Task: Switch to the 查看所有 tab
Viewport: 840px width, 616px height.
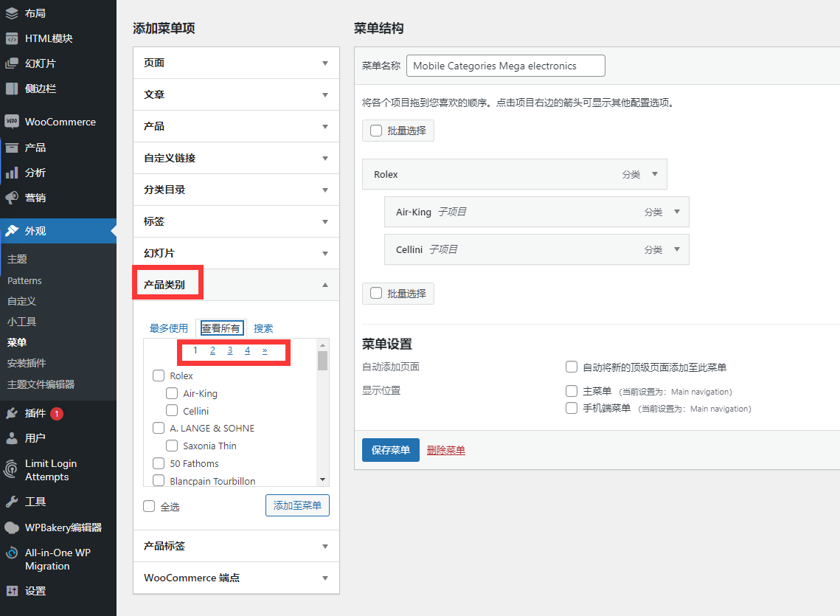Action: click(x=221, y=328)
